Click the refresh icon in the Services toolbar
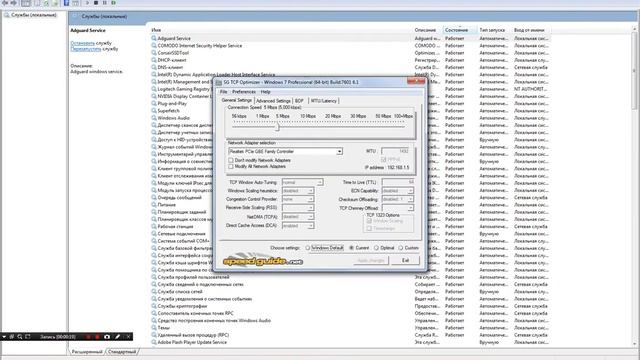The image size is (640, 360). tap(46, 3)
